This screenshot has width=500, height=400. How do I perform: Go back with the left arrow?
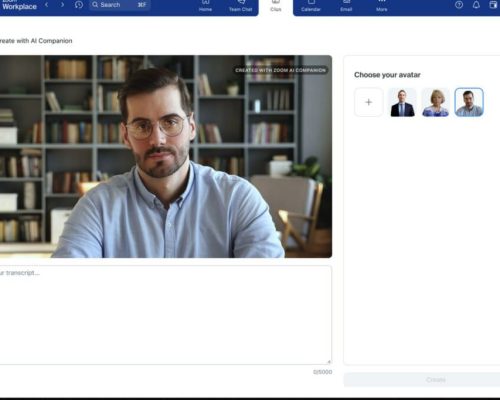click(x=47, y=5)
